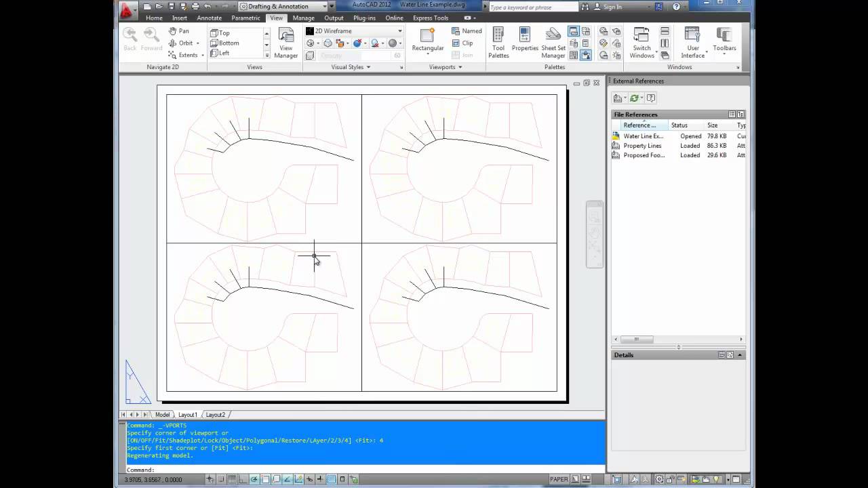The image size is (868, 488).
Task: Open the User Interface dropdown
Action: 693,43
